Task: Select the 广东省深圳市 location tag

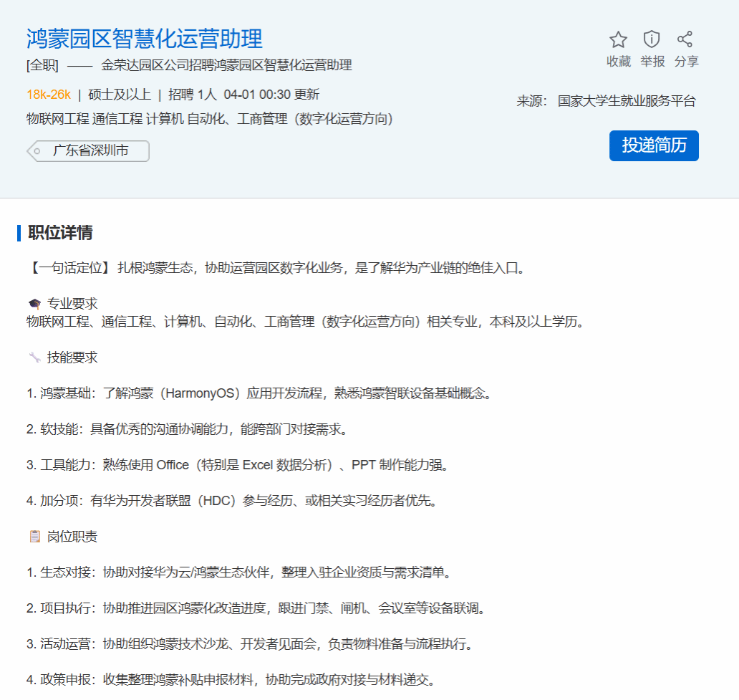Action: point(90,151)
